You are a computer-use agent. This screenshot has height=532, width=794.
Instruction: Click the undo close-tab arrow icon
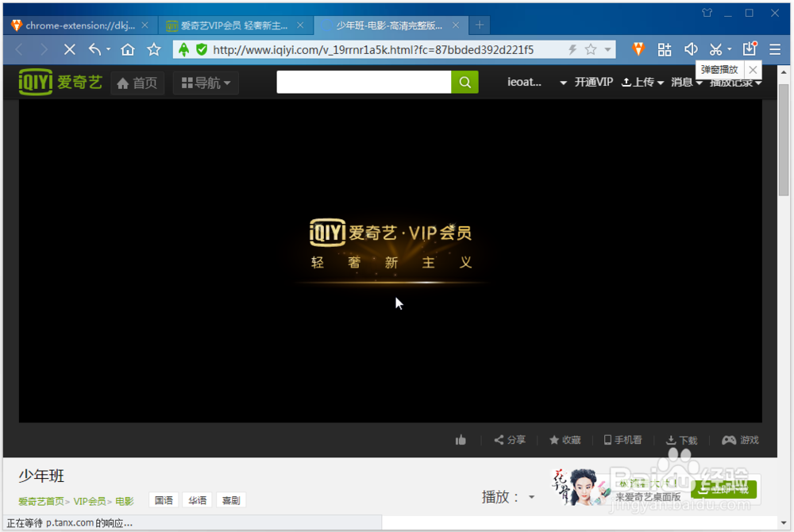pos(95,49)
